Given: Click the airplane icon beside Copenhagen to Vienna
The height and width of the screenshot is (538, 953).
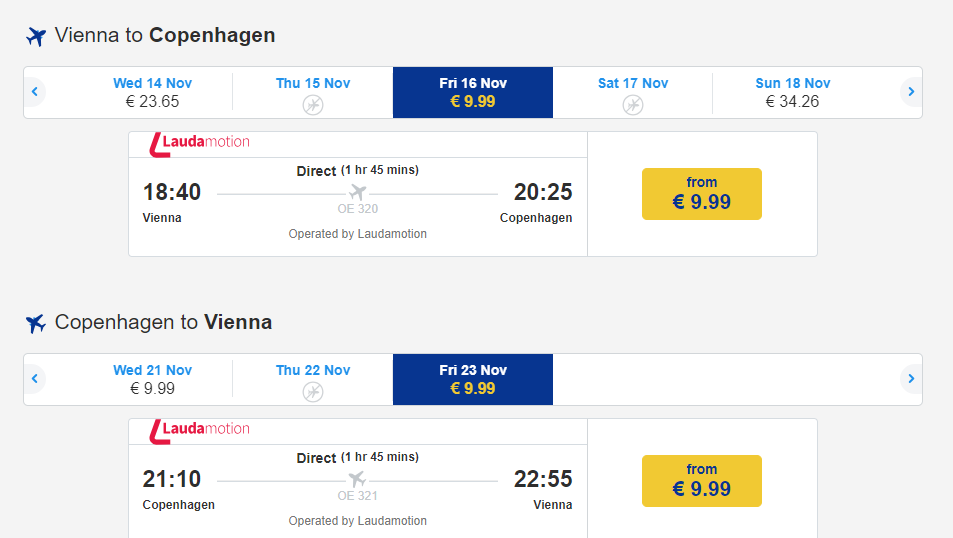Looking at the screenshot, I should pos(36,324).
